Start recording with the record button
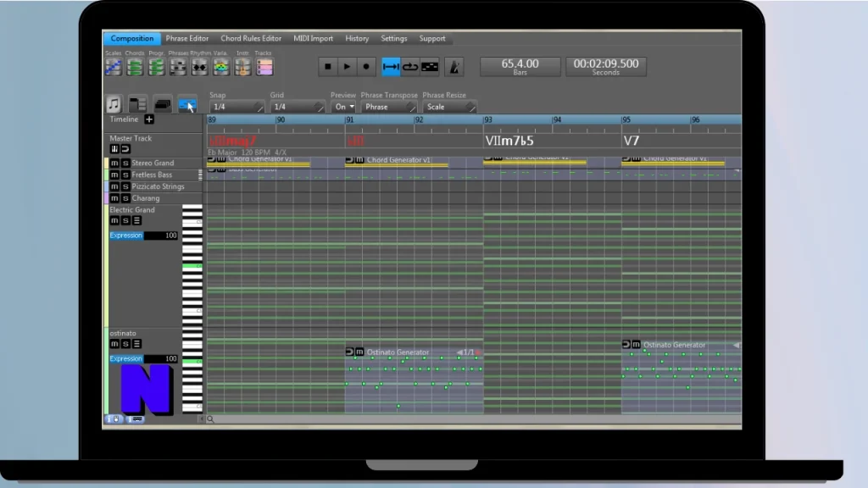Screen dimensions: 868x488 [x=366, y=67]
